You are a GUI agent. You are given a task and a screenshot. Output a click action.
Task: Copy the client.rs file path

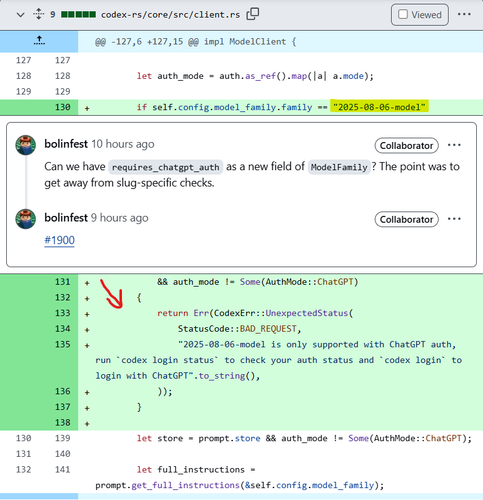(x=253, y=14)
